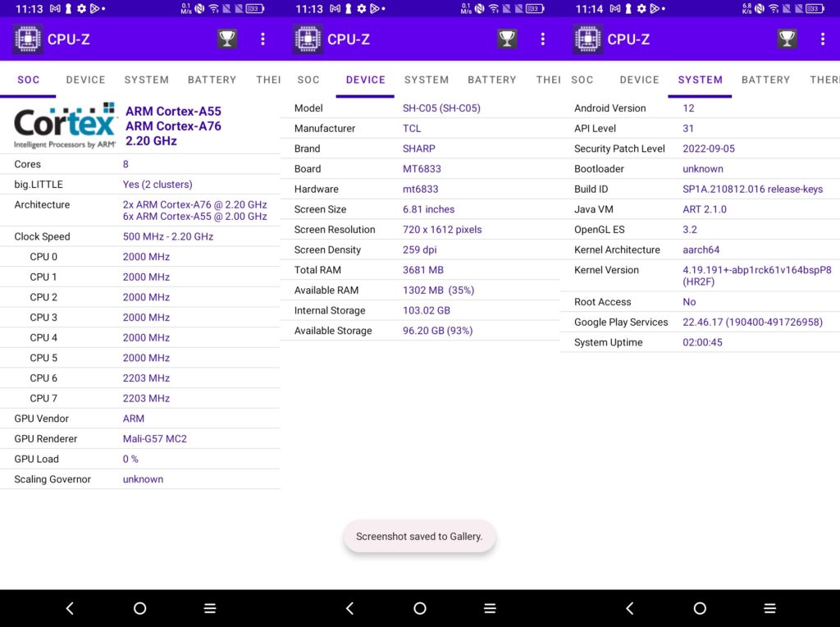This screenshot has height=627, width=840.
Task: Select the highlighted SYSTEM tab on the third screen
Action: [x=701, y=80]
